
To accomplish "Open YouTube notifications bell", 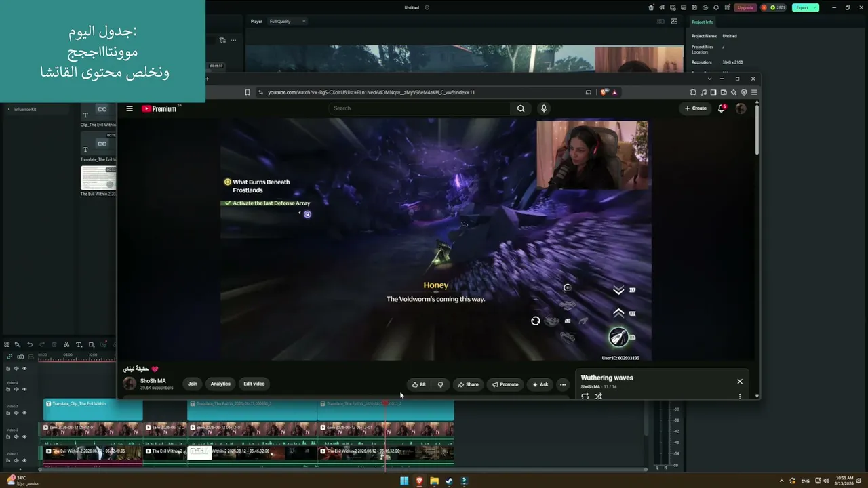I will point(722,108).
